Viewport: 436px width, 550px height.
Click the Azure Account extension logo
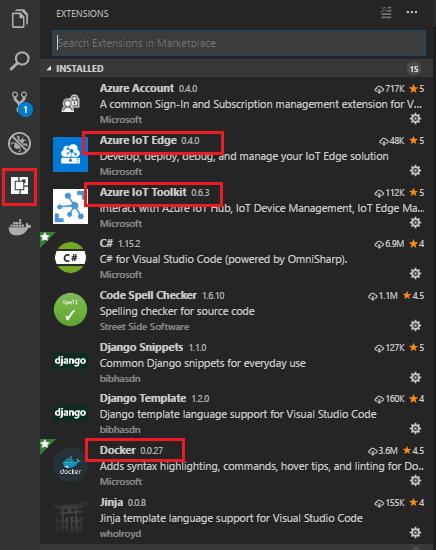[71, 103]
